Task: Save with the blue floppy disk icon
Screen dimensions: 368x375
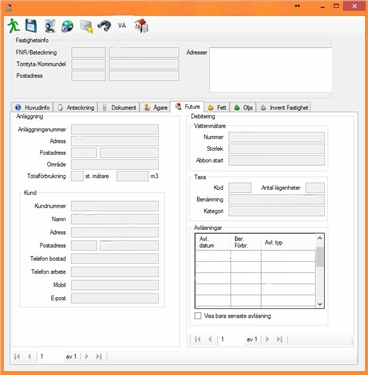Action: coord(31,26)
